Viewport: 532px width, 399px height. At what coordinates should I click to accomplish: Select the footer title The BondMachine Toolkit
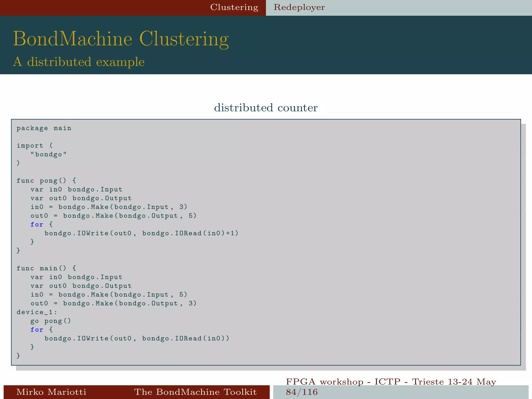pos(195,392)
